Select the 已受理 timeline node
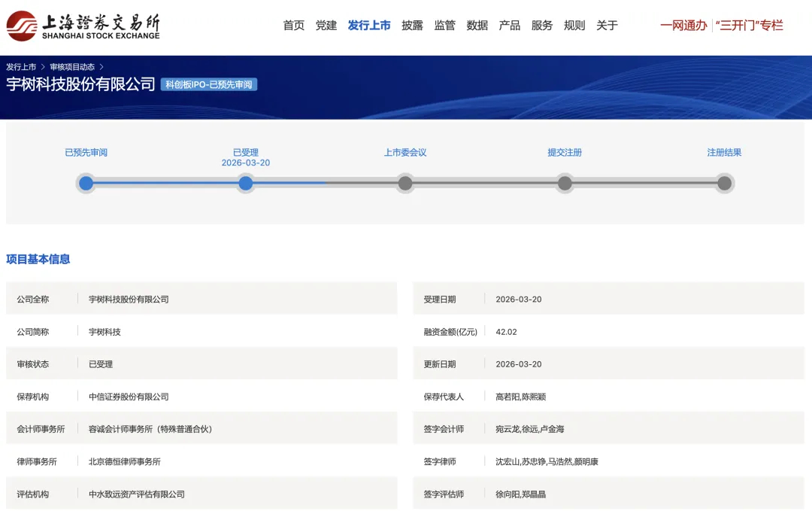 pos(246,183)
